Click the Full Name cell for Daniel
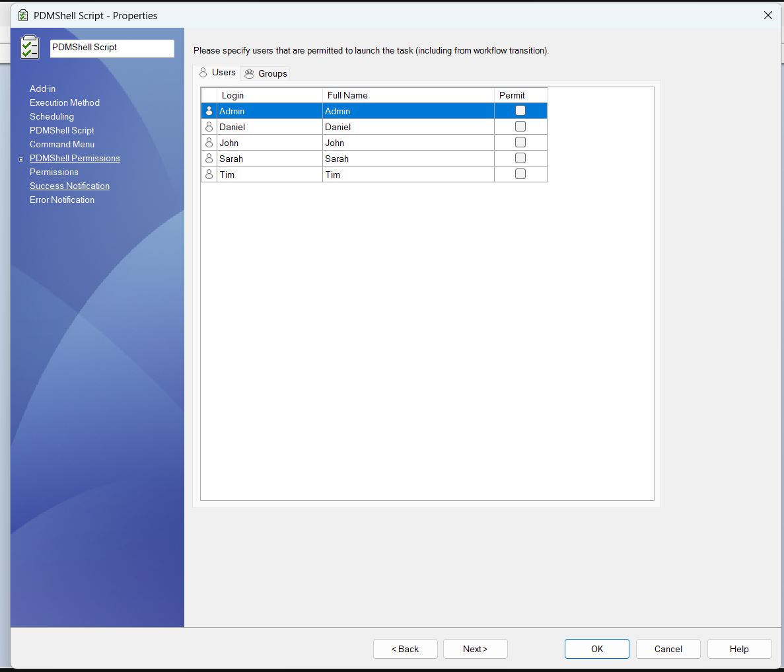The width and height of the screenshot is (784, 672). tap(408, 127)
